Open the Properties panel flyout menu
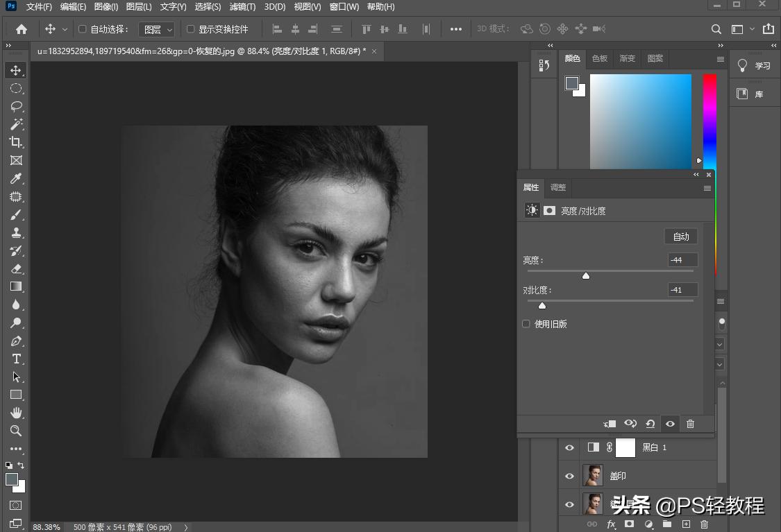The width and height of the screenshot is (781, 532). point(707,188)
